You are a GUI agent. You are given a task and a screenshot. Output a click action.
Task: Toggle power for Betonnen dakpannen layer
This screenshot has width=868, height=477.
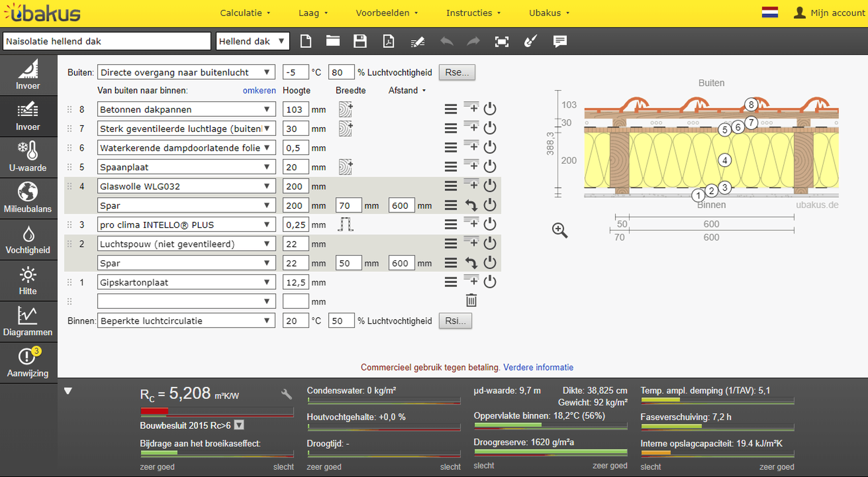490,109
